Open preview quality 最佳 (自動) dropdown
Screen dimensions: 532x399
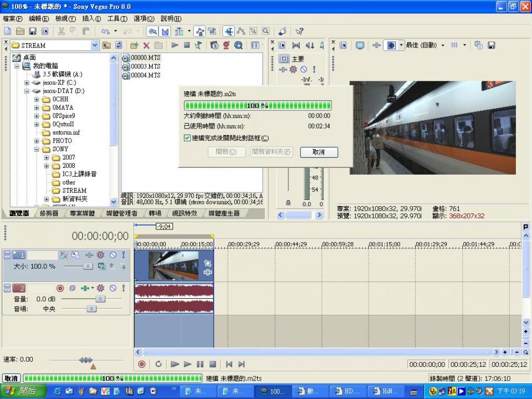tap(442, 45)
